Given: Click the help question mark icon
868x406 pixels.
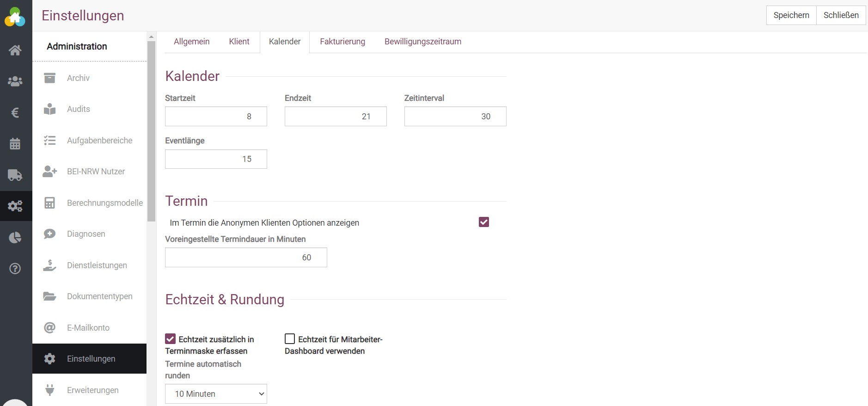Looking at the screenshot, I should point(15,269).
